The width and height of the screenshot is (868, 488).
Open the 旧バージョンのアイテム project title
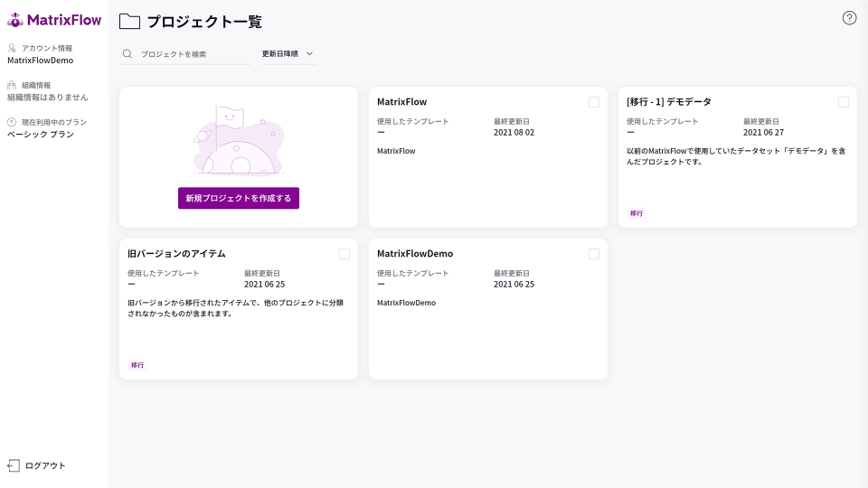pyautogui.click(x=176, y=253)
